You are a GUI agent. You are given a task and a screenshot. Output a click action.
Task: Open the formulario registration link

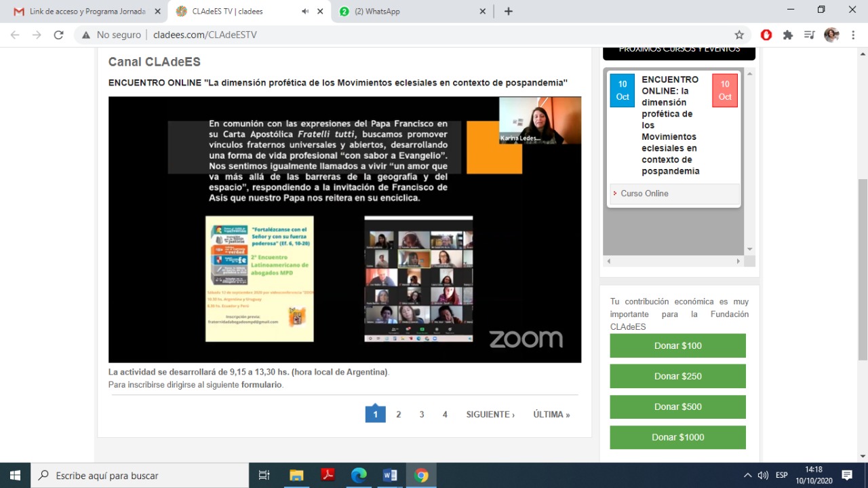click(262, 385)
